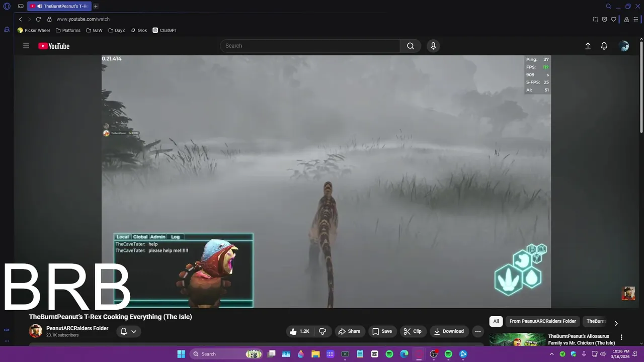Click the video player to pause

pos(326,182)
